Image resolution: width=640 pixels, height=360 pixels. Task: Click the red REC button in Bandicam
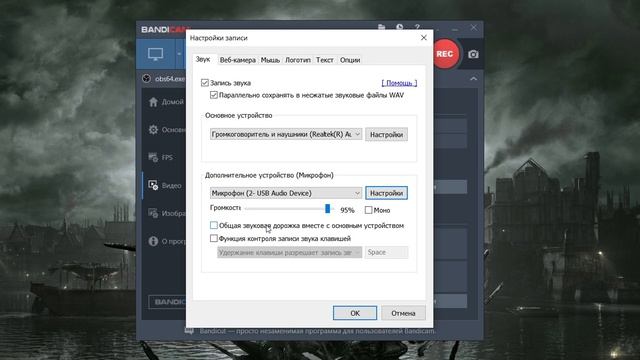coord(444,54)
